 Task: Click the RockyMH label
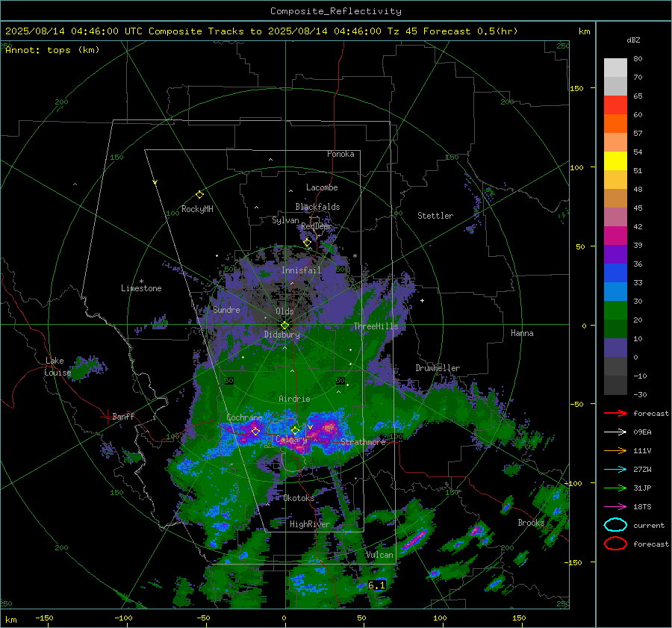pos(197,209)
